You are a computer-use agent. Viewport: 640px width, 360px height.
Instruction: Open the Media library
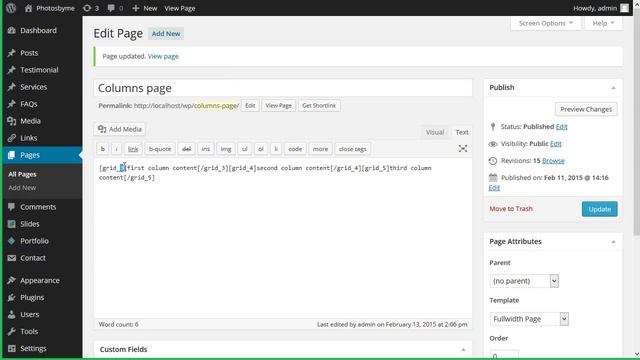coord(30,121)
